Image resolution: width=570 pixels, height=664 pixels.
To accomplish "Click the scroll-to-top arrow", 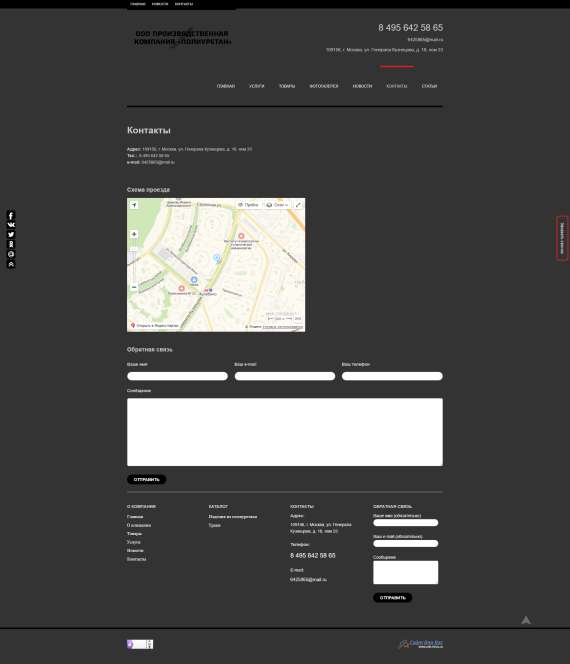I will [x=526, y=620].
